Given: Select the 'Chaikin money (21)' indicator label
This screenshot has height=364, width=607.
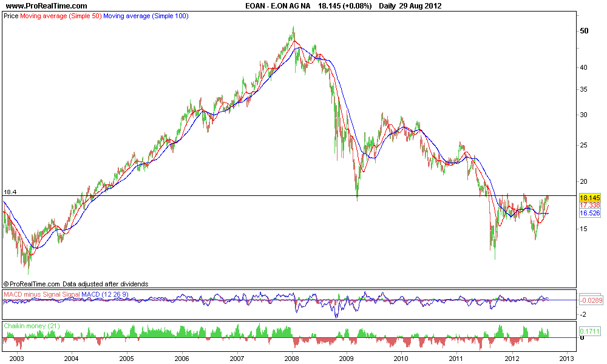Looking at the screenshot, I should point(32,326).
